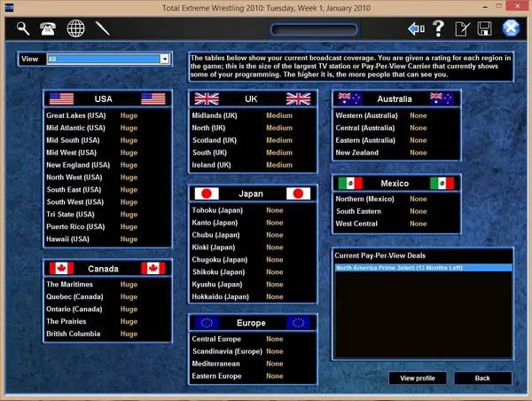Image resolution: width=532 pixels, height=401 pixels.
Task: Click the blue round X exit icon
Action: 511,28
